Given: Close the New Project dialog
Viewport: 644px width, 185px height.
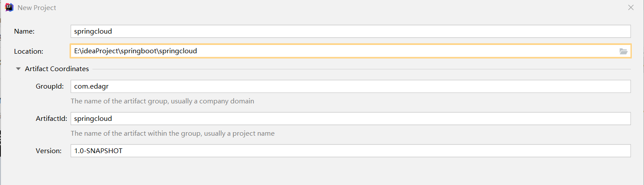Looking at the screenshot, I should pyautogui.click(x=630, y=7).
